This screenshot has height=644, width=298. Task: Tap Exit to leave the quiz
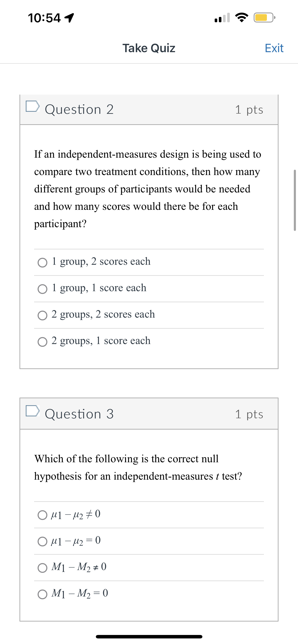pos(274,48)
